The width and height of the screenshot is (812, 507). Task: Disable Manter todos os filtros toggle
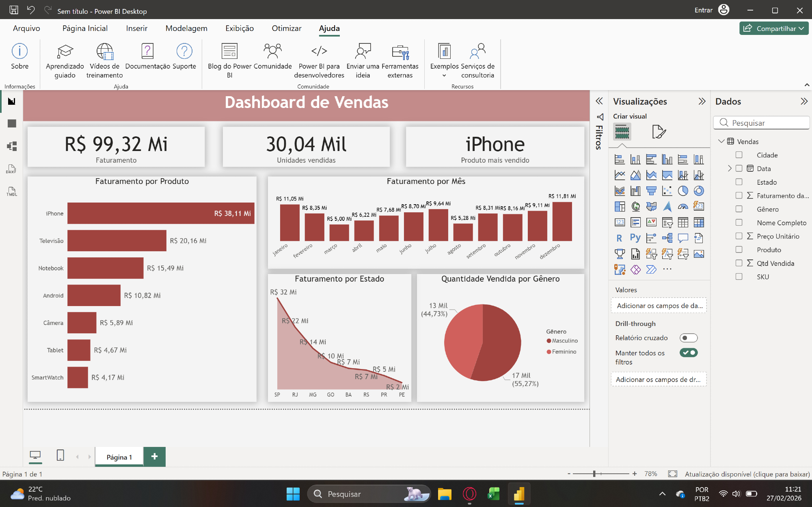[x=689, y=353]
